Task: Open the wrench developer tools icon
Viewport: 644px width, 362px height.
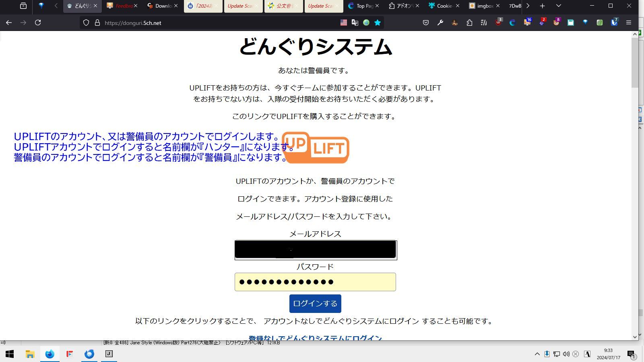Action: tap(440, 23)
